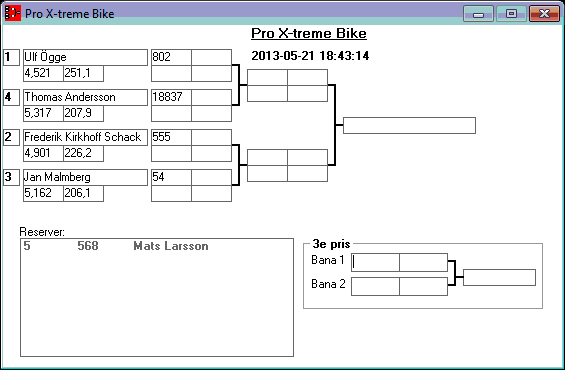
Task: Click start number field 802
Action: tap(171, 57)
